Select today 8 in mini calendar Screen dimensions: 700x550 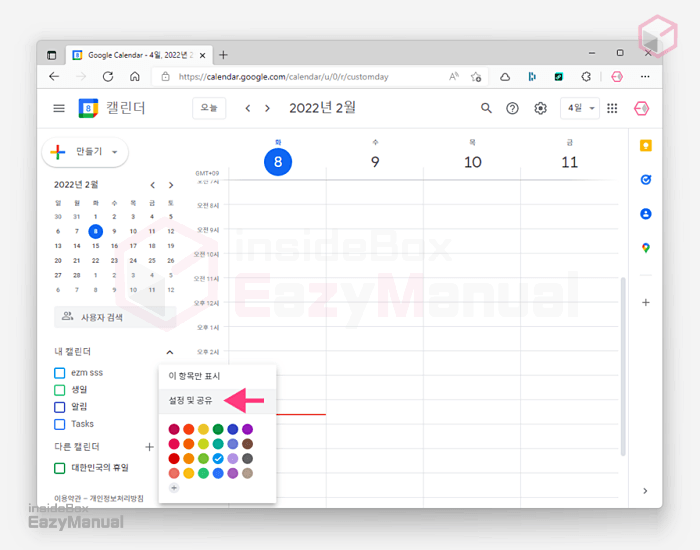click(96, 231)
